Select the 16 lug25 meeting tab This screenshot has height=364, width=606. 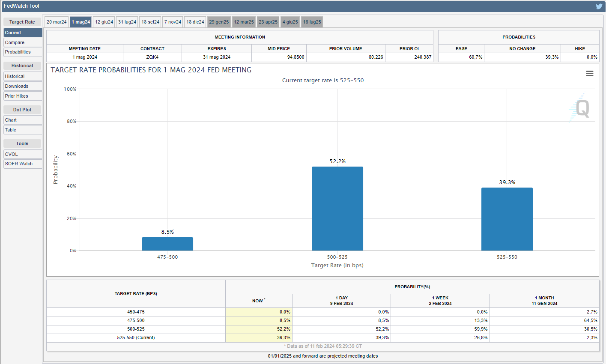coord(312,22)
